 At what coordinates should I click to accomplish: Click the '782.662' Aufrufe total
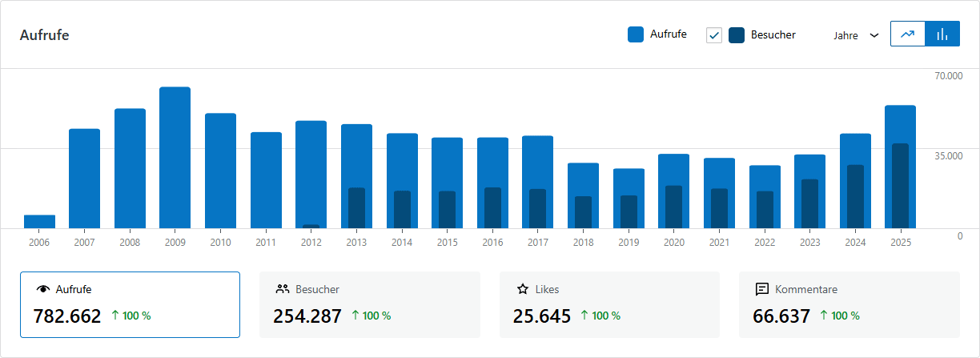point(67,316)
